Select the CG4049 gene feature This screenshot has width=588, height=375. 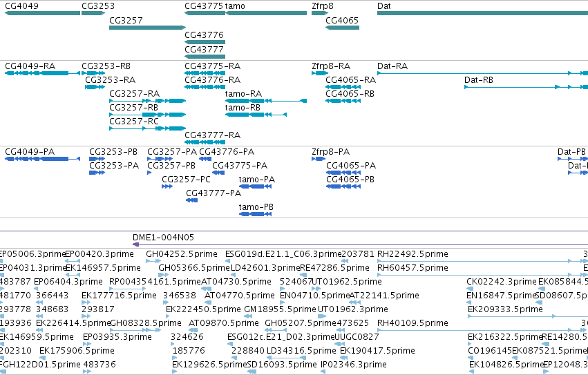click(x=42, y=13)
